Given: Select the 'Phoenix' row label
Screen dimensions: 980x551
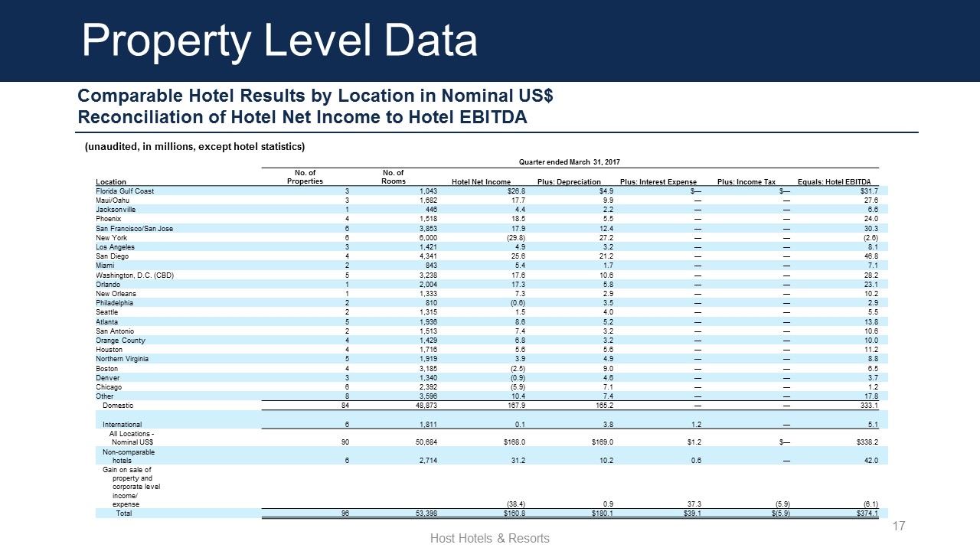Looking at the screenshot, I should click(x=109, y=219).
